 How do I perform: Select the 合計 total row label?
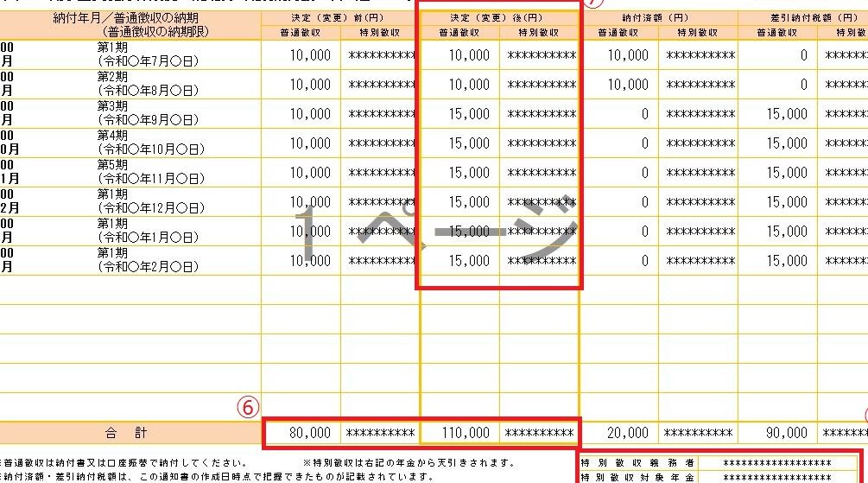click(x=127, y=433)
